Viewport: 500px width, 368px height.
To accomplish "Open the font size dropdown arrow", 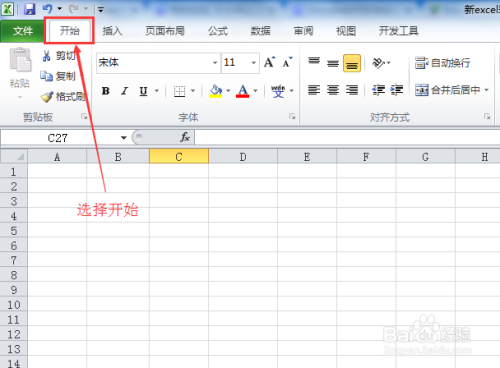I will 254,63.
